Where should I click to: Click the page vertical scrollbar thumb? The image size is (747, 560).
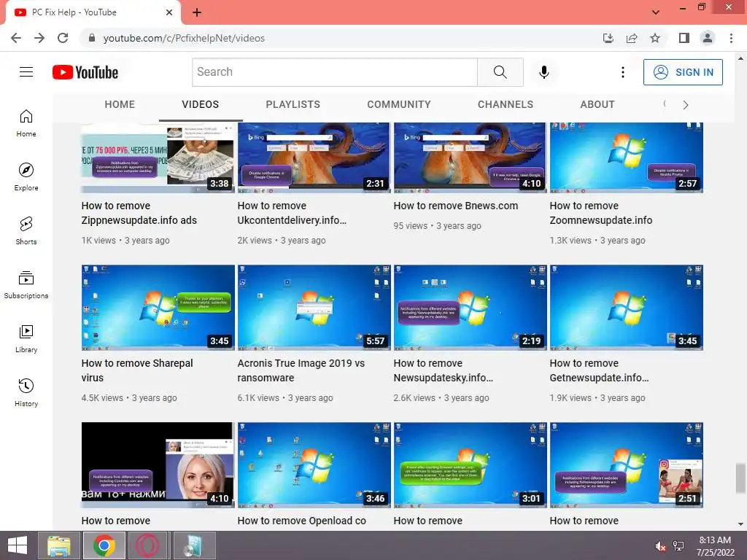pyautogui.click(x=740, y=478)
